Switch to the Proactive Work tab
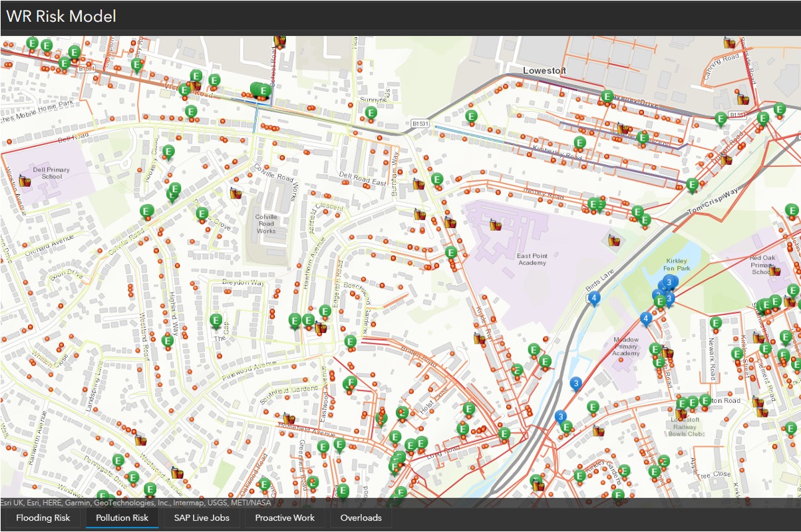Screen dimensions: 801x532 (x=284, y=517)
